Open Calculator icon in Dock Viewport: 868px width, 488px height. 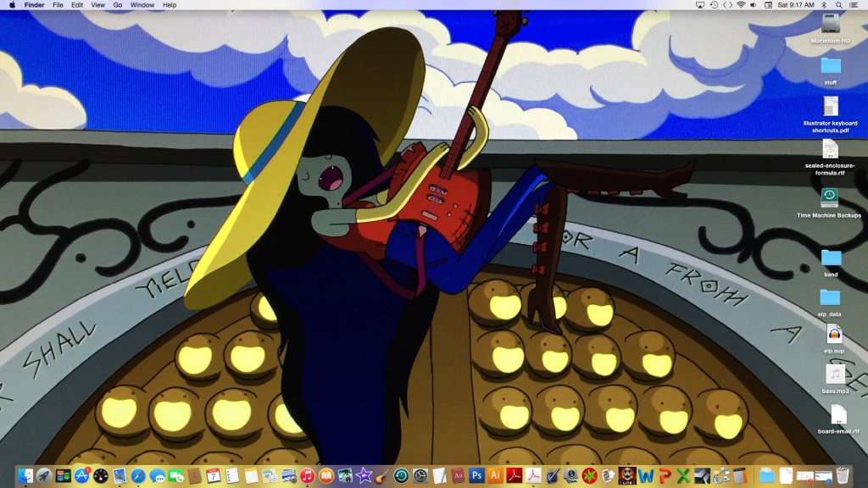coord(739,476)
